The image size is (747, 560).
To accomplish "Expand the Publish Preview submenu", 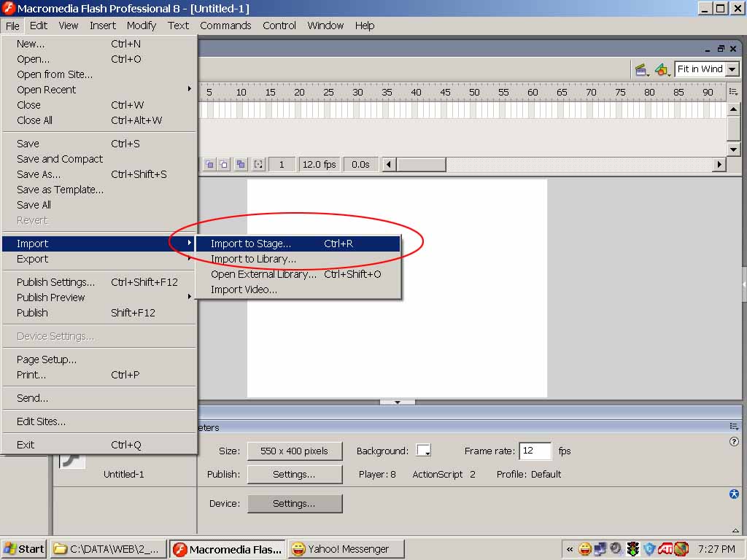I will 98,297.
